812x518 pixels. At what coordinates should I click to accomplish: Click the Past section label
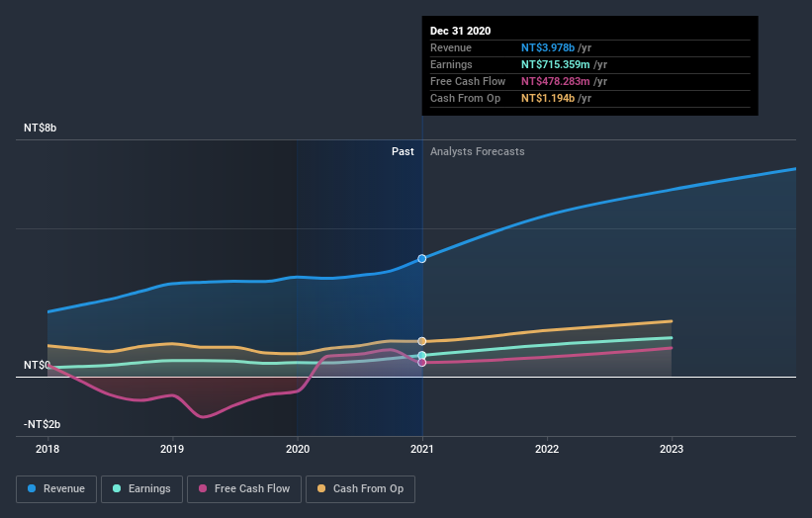pyautogui.click(x=403, y=151)
